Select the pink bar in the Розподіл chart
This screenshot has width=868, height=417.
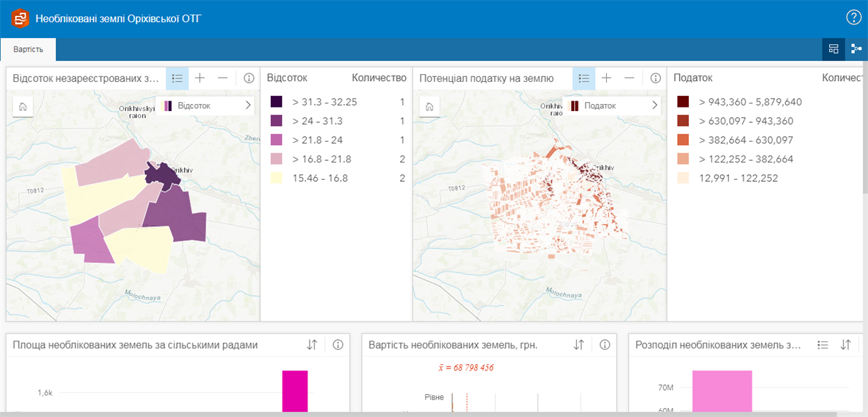[x=722, y=391]
